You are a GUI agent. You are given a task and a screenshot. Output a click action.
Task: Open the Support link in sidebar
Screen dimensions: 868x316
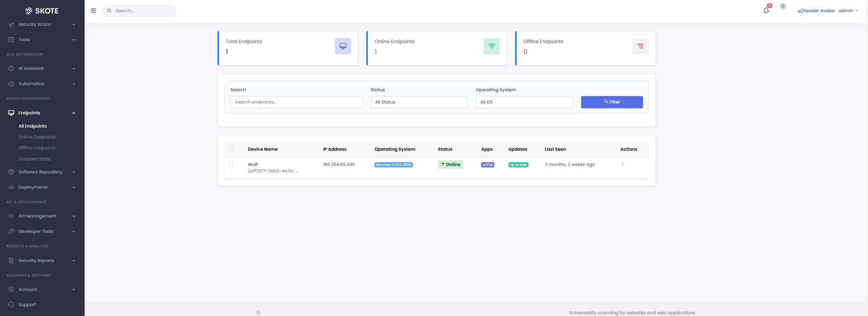click(27, 305)
